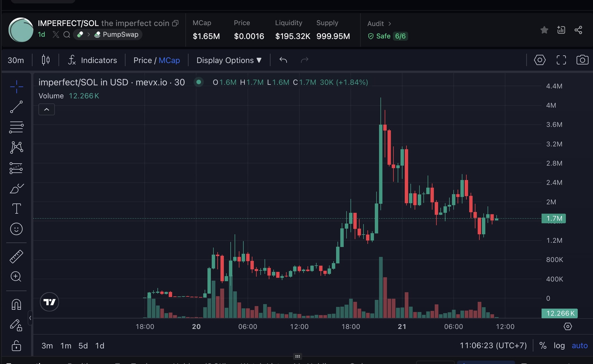Click the Price value $0.0016

tap(249, 36)
